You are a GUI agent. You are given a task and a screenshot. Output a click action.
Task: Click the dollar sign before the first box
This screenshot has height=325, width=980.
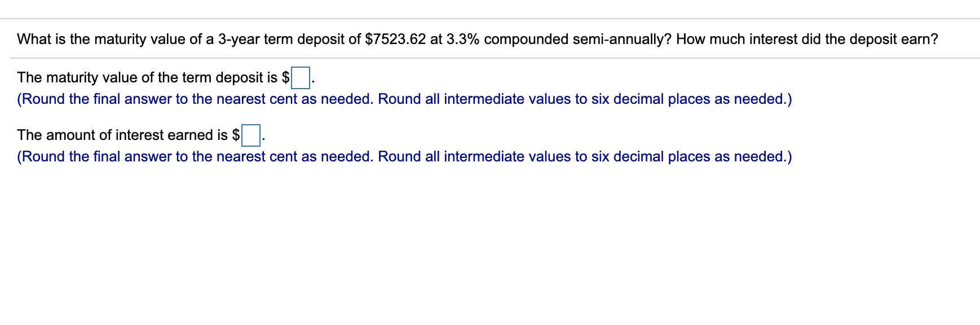tap(288, 78)
